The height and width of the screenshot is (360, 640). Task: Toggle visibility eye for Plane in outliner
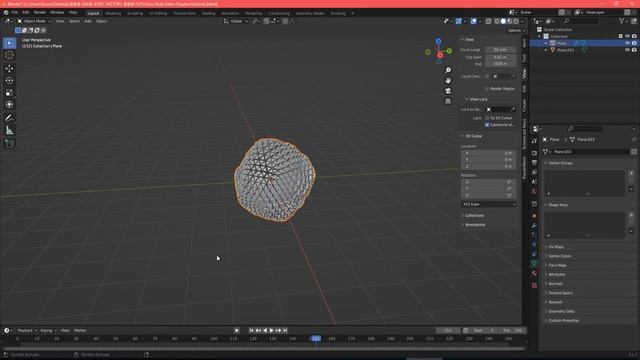(x=627, y=43)
